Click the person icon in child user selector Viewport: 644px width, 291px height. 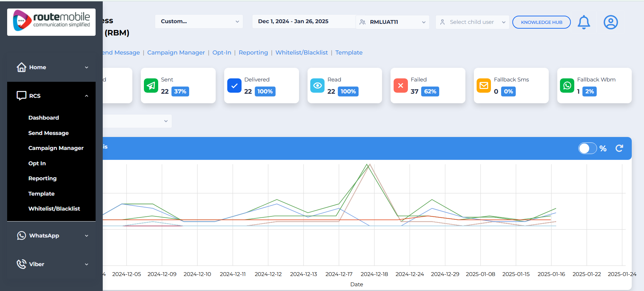443,22
